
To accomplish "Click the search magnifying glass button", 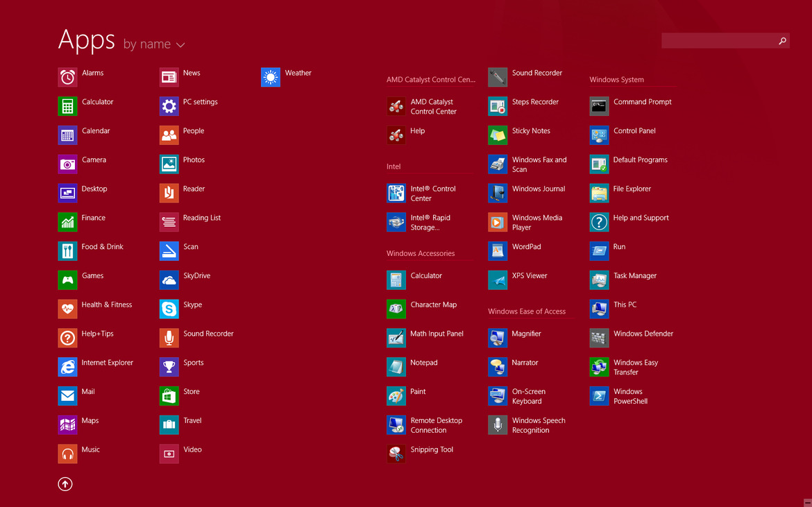I will click(782, 40).
